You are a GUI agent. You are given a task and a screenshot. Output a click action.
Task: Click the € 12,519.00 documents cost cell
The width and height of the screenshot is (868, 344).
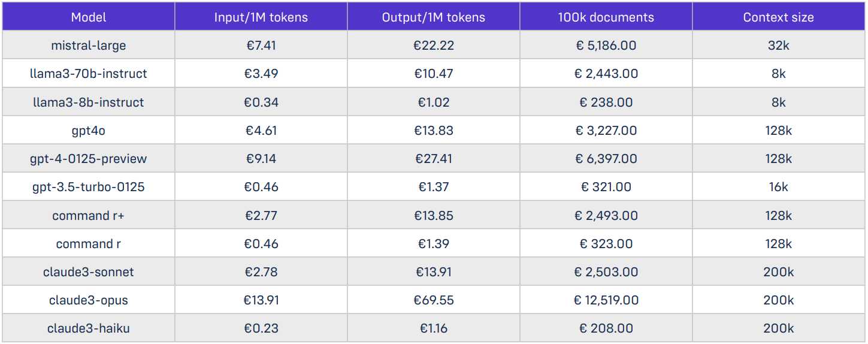click(606, 300)
